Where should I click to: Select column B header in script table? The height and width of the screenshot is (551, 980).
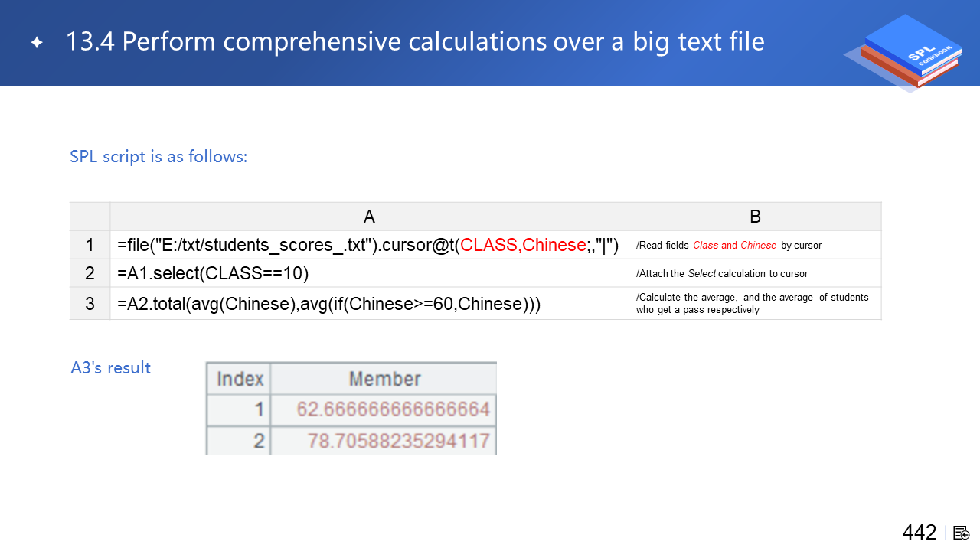[x=755, y=217]
